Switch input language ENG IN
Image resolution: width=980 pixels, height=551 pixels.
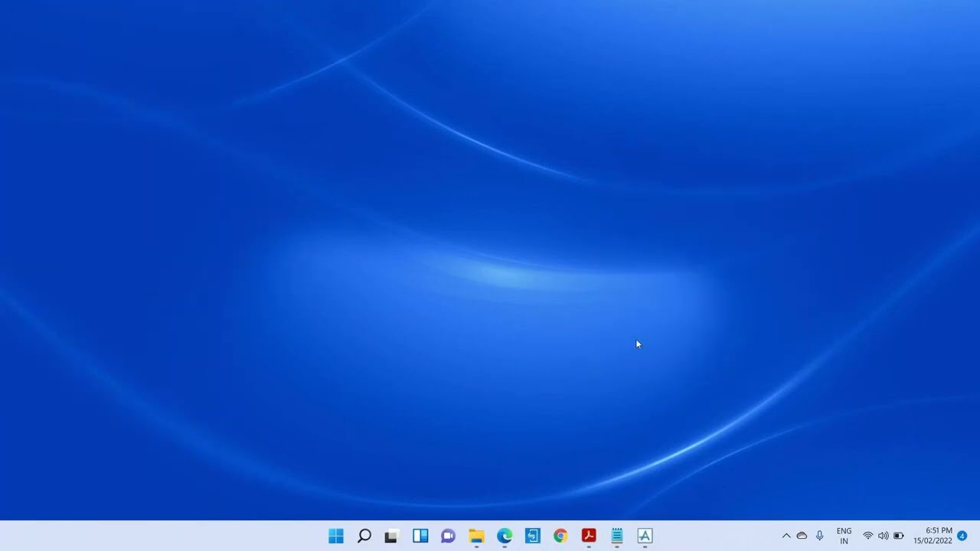click(844, 536)
